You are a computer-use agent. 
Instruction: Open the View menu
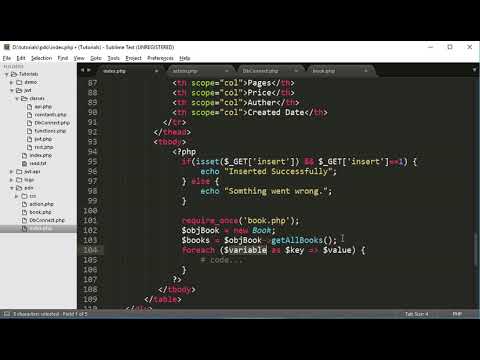coord(79,58)
